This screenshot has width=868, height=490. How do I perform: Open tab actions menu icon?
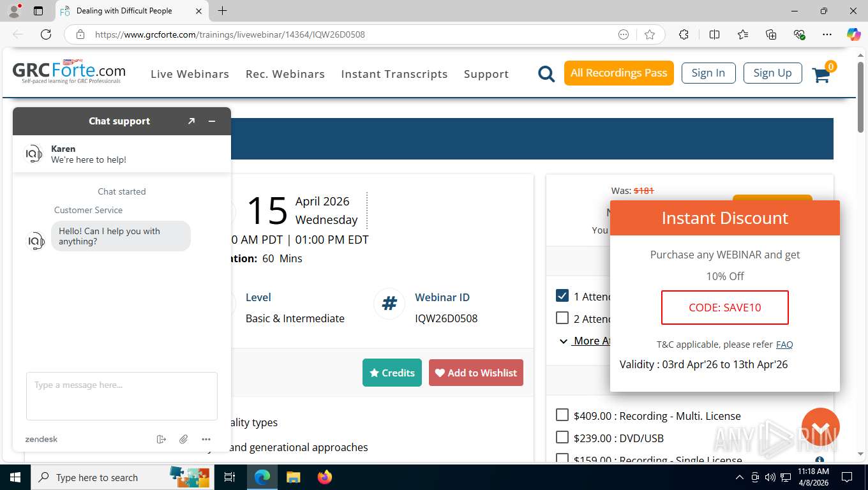(x=38, y=11)
